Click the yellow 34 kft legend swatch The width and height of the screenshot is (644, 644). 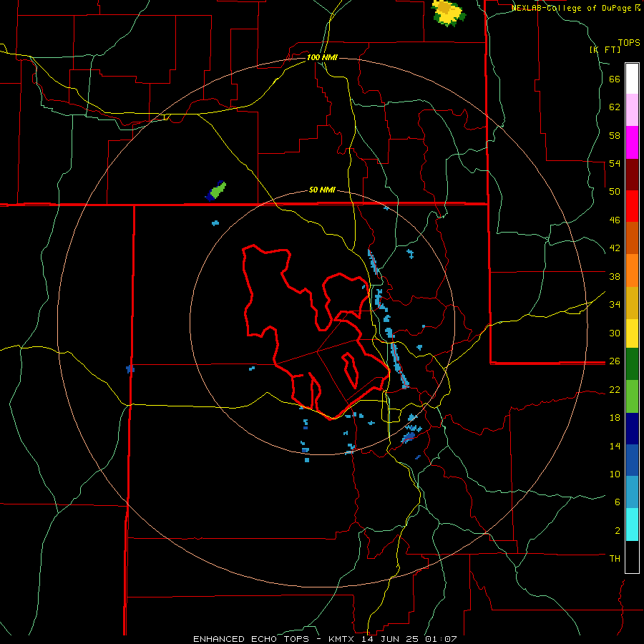point(632,333)
